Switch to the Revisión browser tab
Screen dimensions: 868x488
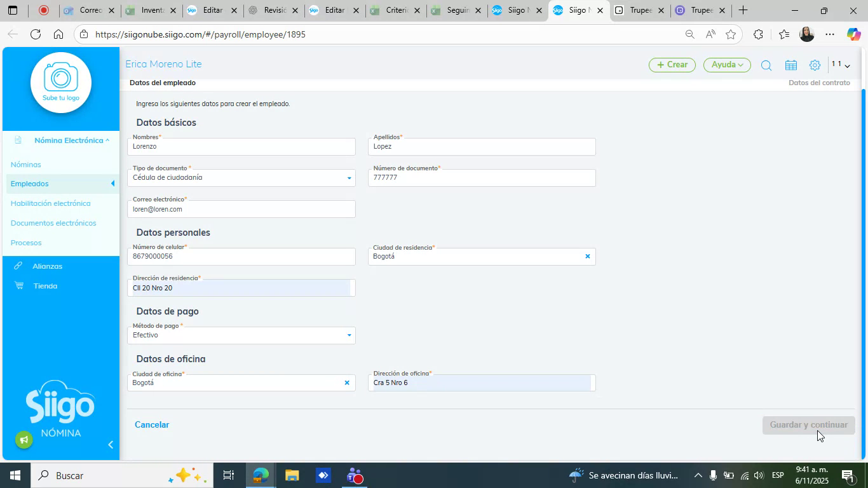(x=273, y=10)
